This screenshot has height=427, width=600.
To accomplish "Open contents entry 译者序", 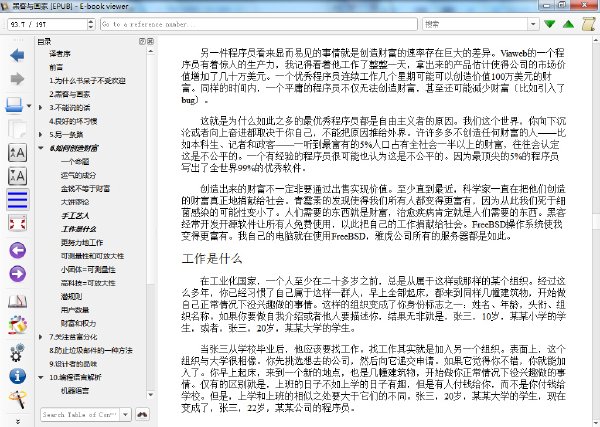I will pos(60,54).
